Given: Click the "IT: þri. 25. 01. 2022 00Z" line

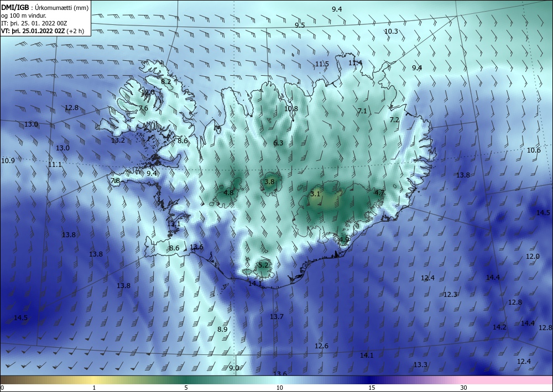Looking at the screenshot, I should [34, 23].
